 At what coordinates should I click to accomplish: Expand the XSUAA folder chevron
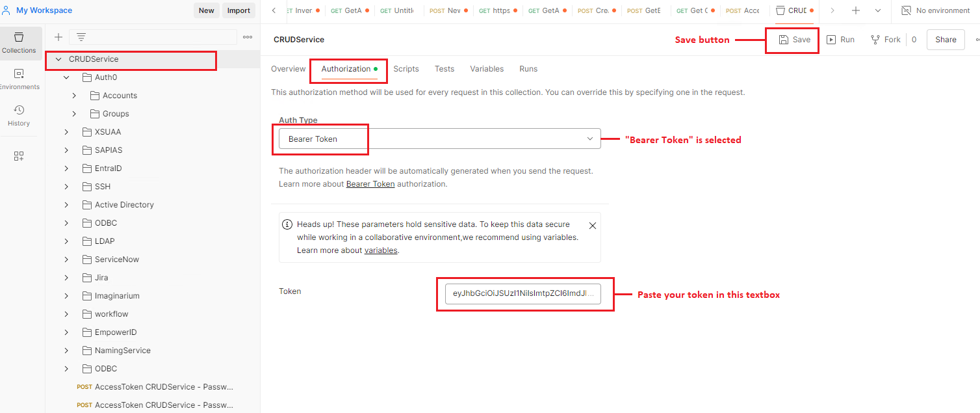66,132
